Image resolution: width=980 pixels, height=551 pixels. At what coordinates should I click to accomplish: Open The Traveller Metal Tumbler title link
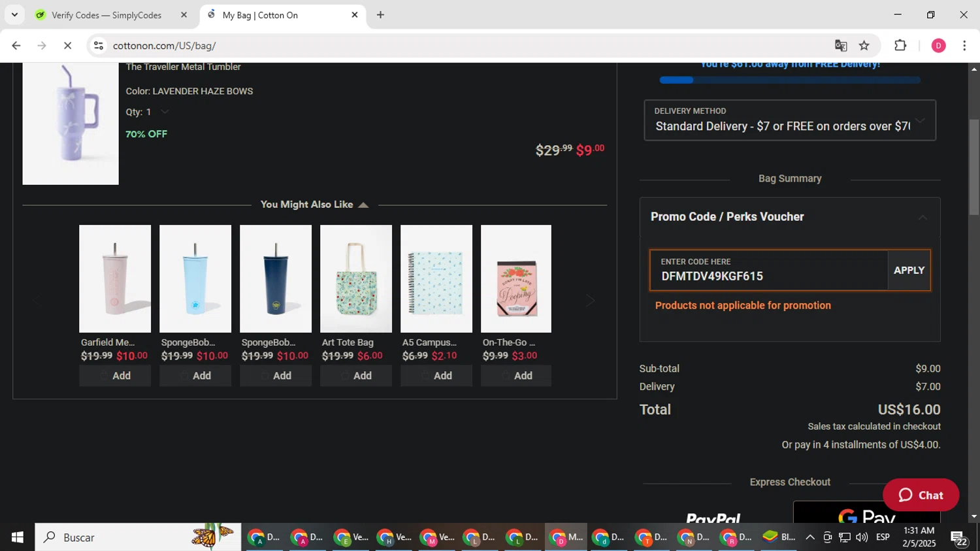coord(183,67)
